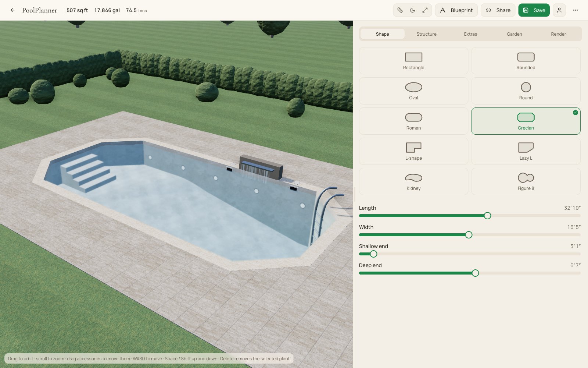Select the Lazy L pool shape
Screen dimensions: 588x368
(526, 151)
